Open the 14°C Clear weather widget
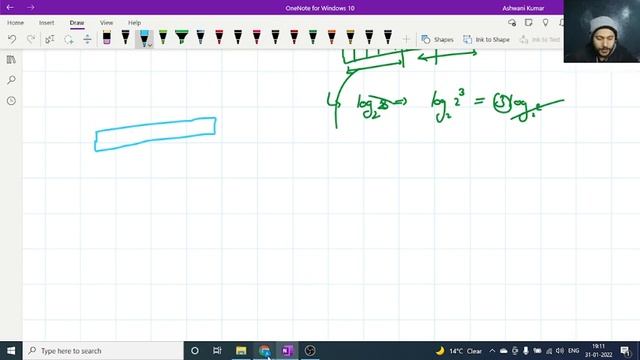The image size is (640, 360). pos(458,351)
